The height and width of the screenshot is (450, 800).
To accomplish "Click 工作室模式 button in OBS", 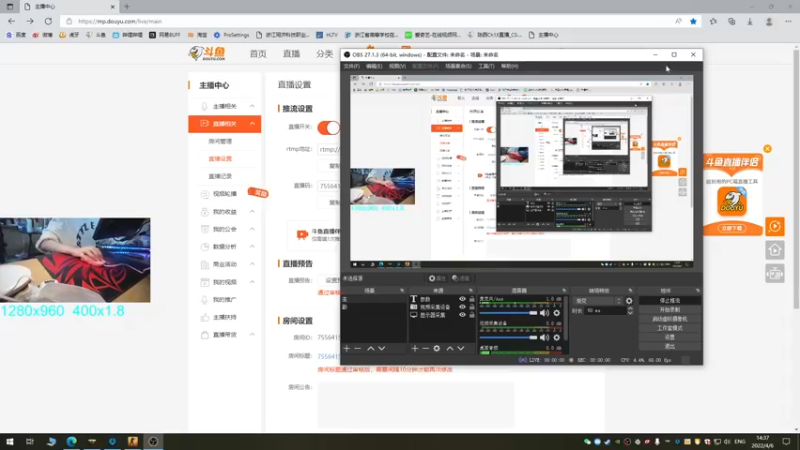I will tap(669, 328).
